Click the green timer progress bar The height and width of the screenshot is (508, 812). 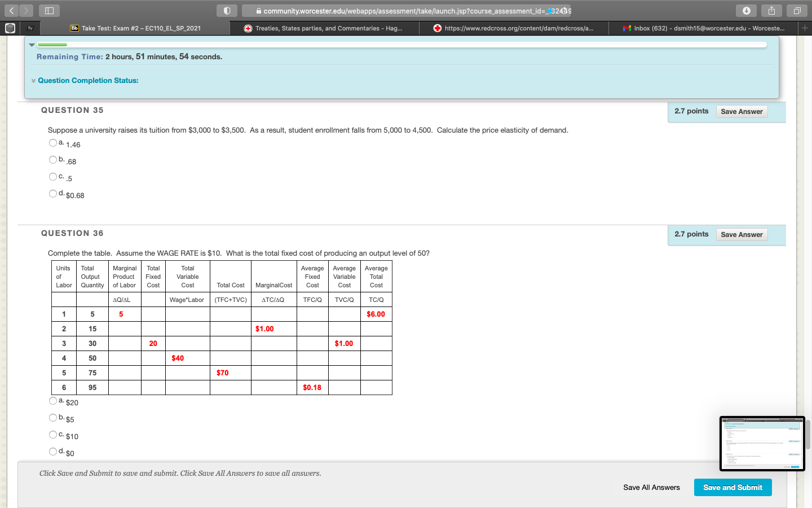coord(52,45)
